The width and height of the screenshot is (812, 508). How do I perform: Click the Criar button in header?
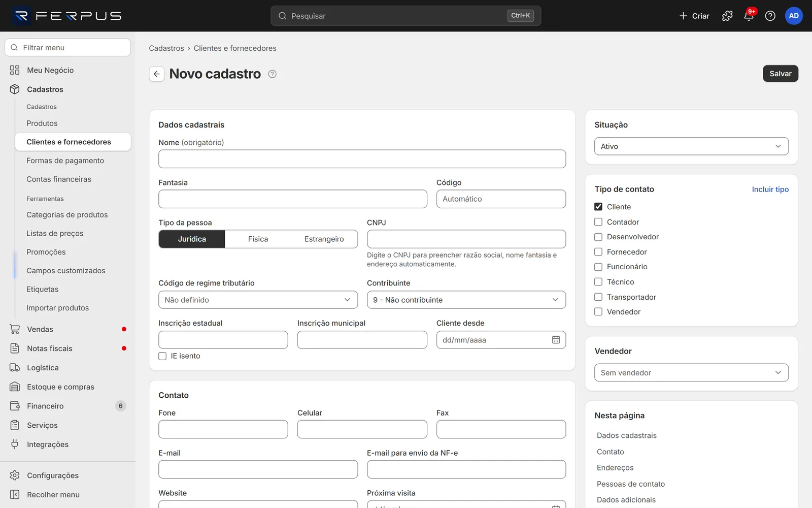694,16
